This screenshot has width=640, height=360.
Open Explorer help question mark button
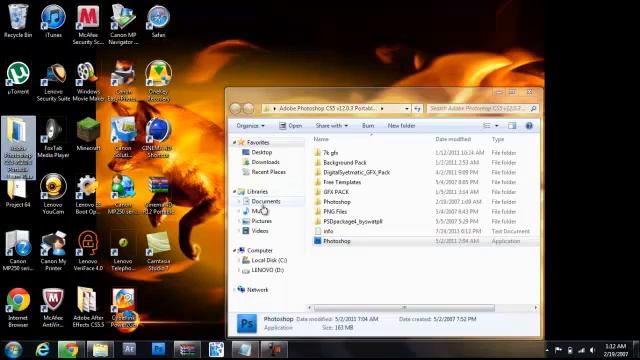pyautogui.click(x=529, y=126)
